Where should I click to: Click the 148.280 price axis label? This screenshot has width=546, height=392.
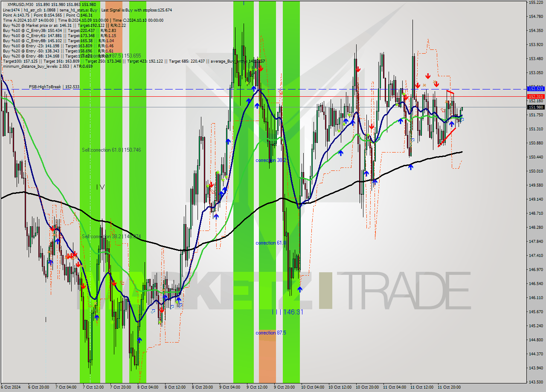coord(535,228)
